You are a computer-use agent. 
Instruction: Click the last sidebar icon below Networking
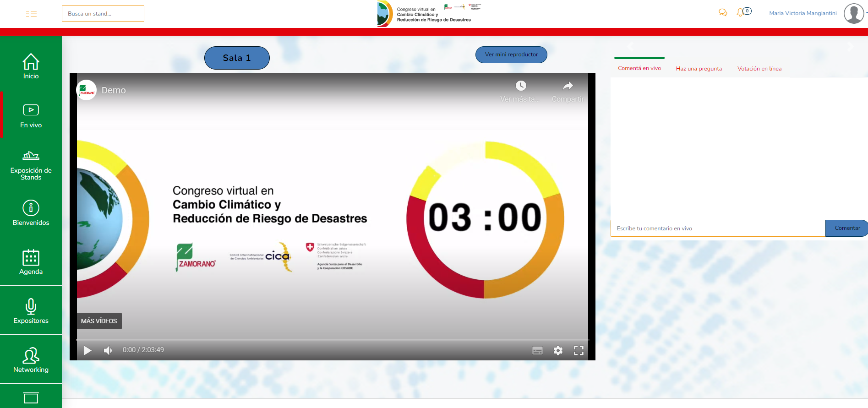tap(31, 397)
